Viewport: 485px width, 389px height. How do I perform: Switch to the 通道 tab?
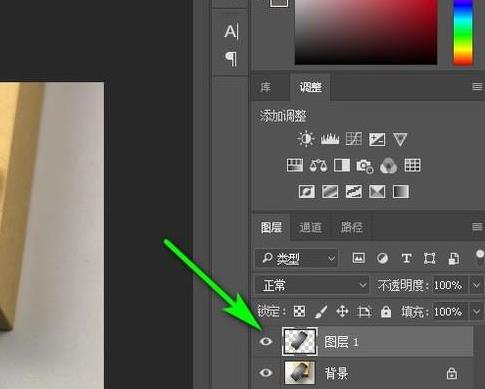pyautogui.click(x=310, y=227)
